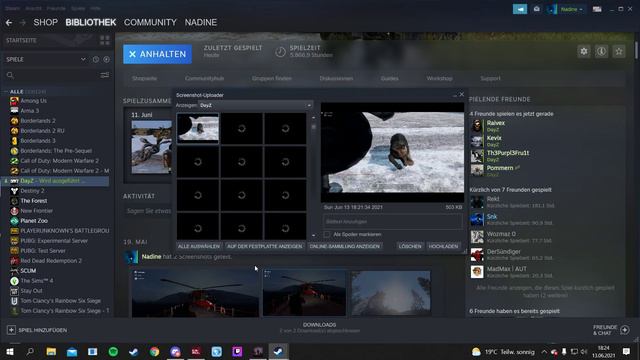Click the screenshot caption input field
The image size is (640, 360).
point(393,222)
